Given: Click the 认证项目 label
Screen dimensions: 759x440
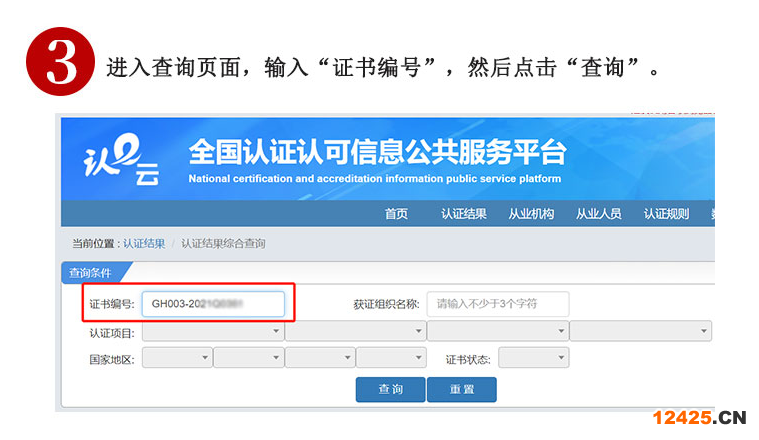Looking at the screenshot, I should [112, 333].
